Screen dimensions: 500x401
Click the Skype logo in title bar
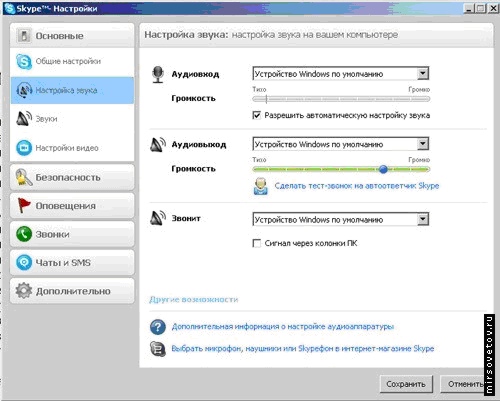tap(9, 8)
